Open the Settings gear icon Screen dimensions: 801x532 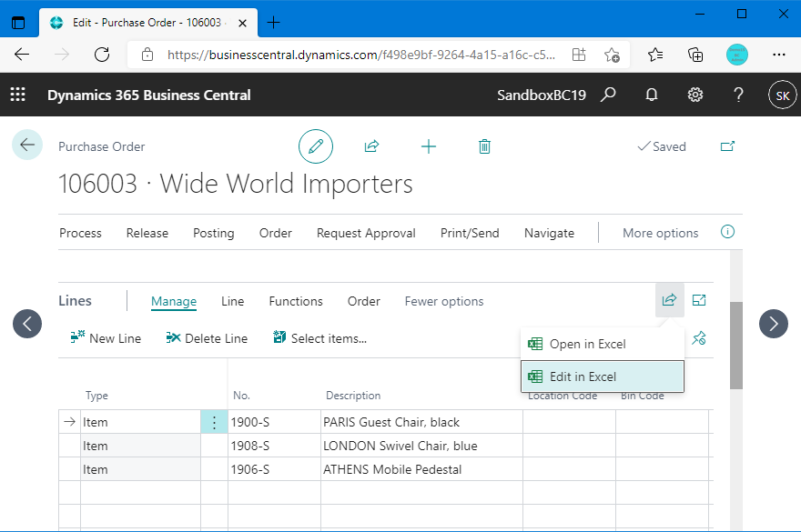tap(695, 95)
